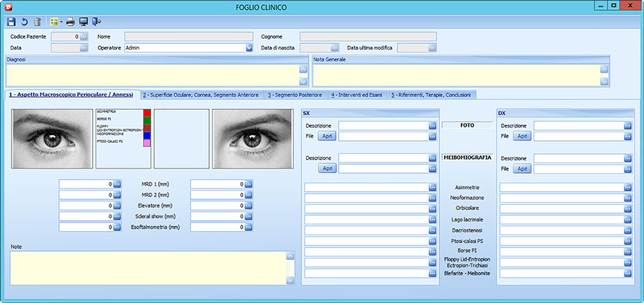
Task: Click the printer icon in toolbar
Action: 70,22
